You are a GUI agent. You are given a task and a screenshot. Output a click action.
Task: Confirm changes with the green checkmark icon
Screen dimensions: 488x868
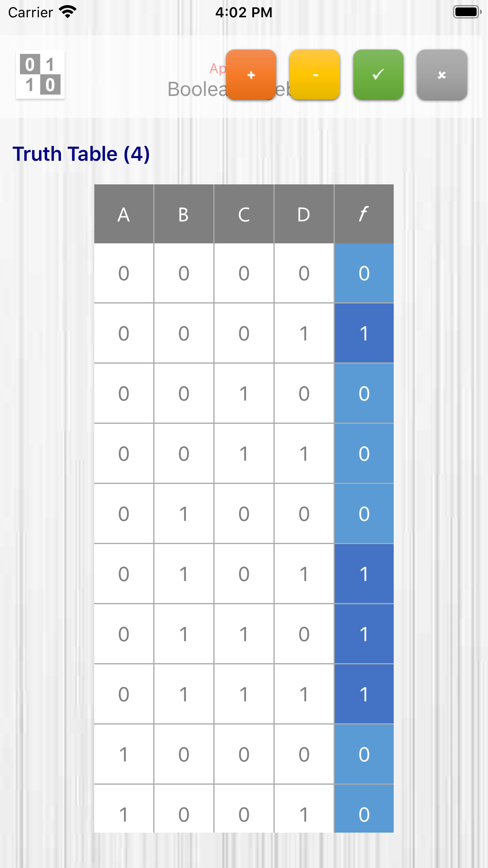click(378, 75)
